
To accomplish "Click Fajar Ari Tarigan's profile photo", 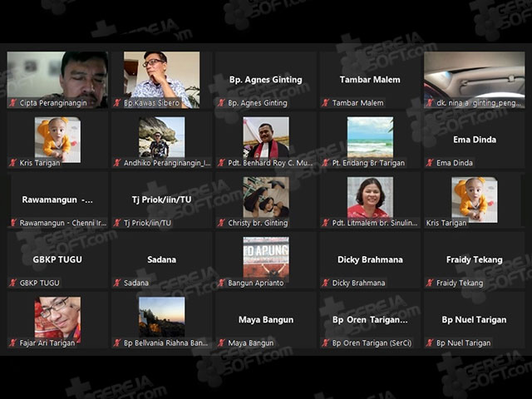I will pyautogui.click(x=57, y=318).
